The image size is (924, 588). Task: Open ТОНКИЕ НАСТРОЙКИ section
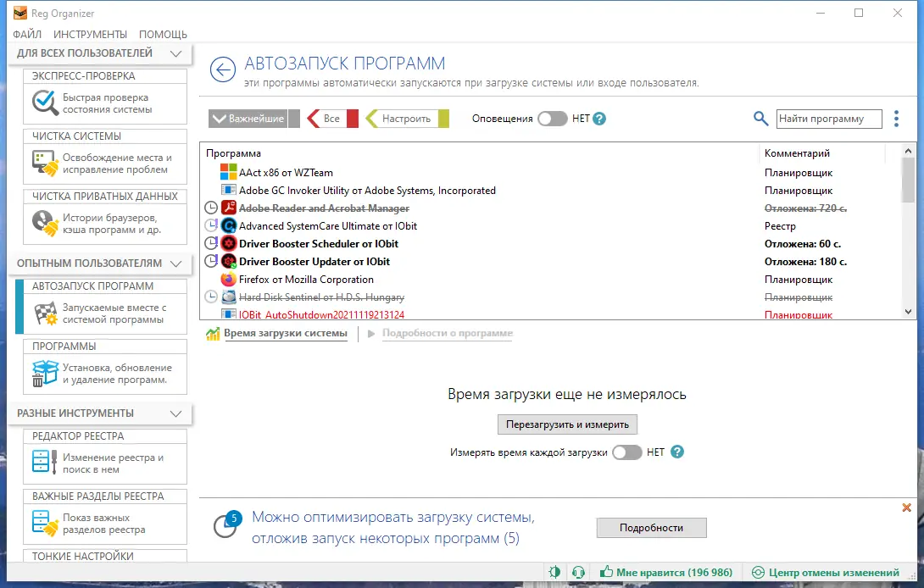point(105,556)
